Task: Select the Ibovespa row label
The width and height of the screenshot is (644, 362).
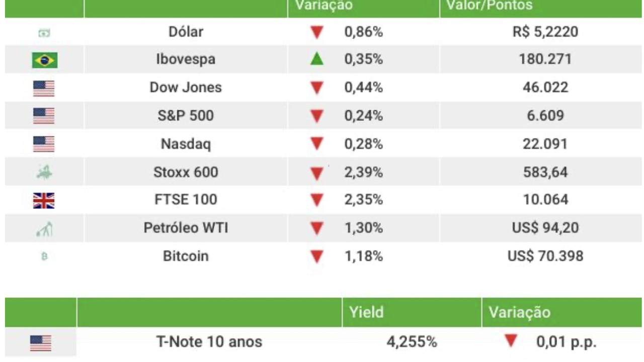Action: pos(186,59)
